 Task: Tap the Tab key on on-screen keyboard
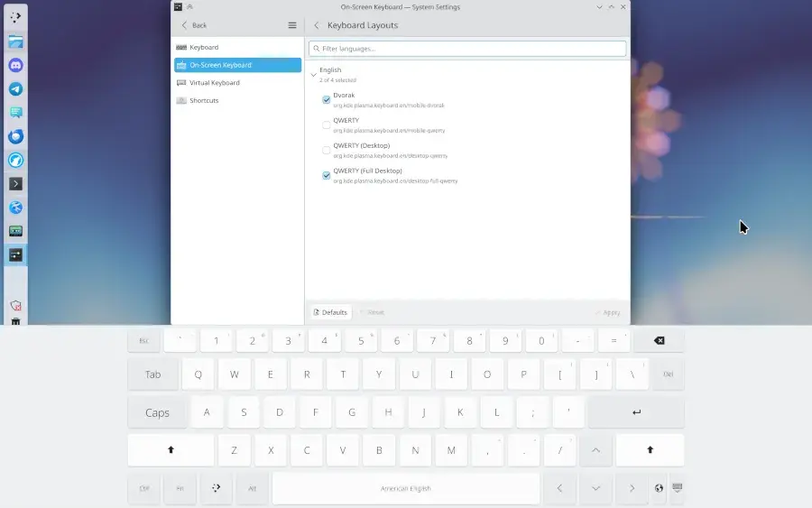tap(152, 374)
